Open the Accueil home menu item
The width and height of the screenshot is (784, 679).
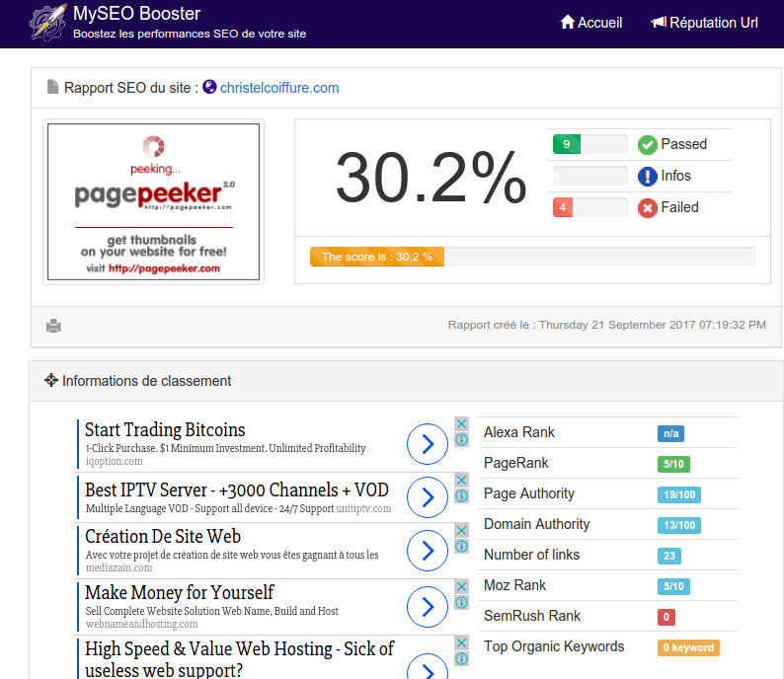(x=591, y=23)
